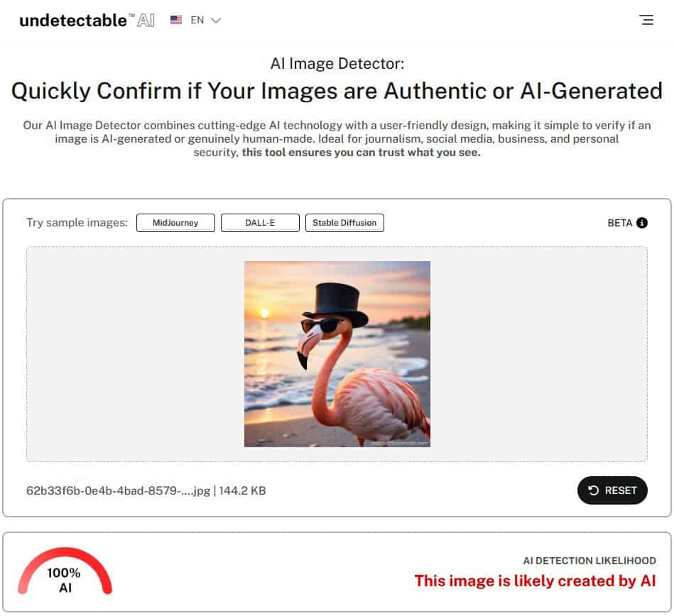Click the US flag icon
Viewport: 674px width, 616px height.
[176, 20]
